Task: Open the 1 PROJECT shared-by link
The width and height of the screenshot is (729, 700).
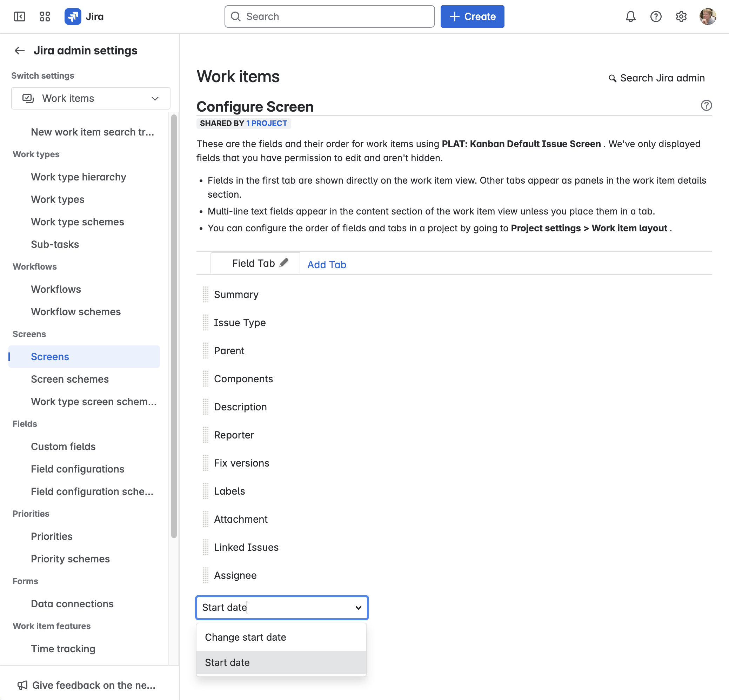Action: point(266,123)
